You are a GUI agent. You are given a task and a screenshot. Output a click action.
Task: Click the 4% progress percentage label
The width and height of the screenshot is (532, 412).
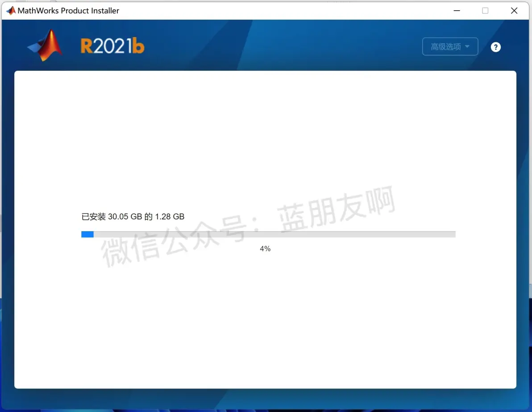pyautogui.click(x=265, y=249)
